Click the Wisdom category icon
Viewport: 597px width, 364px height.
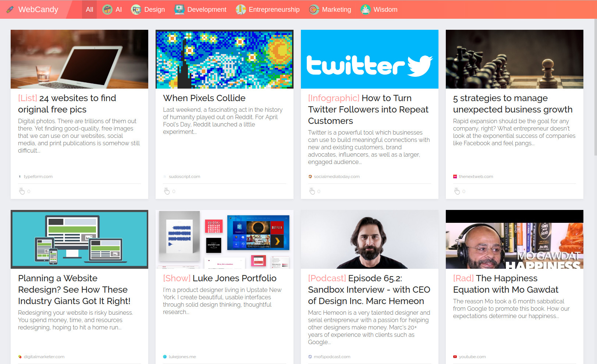click(365, 10)
